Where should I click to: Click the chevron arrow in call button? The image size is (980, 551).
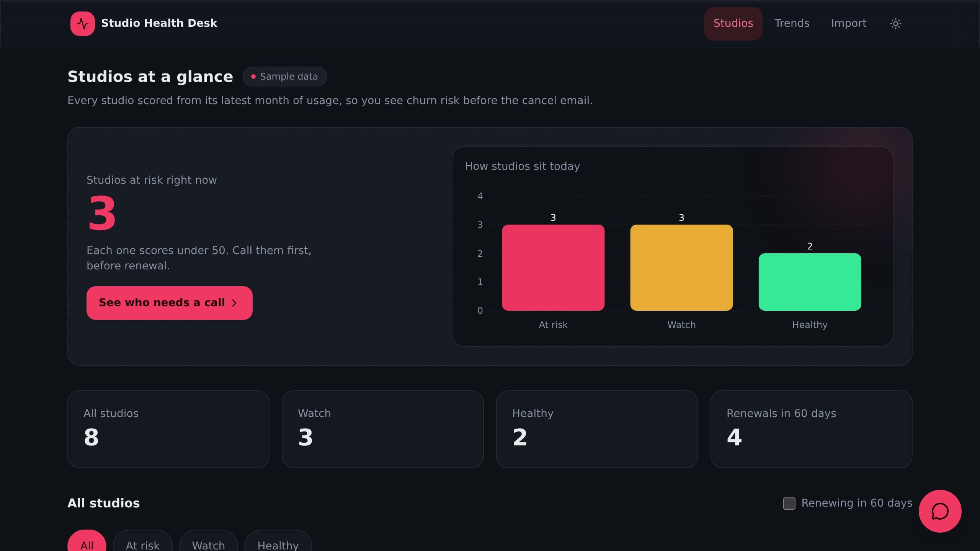[x=234, y=303]
